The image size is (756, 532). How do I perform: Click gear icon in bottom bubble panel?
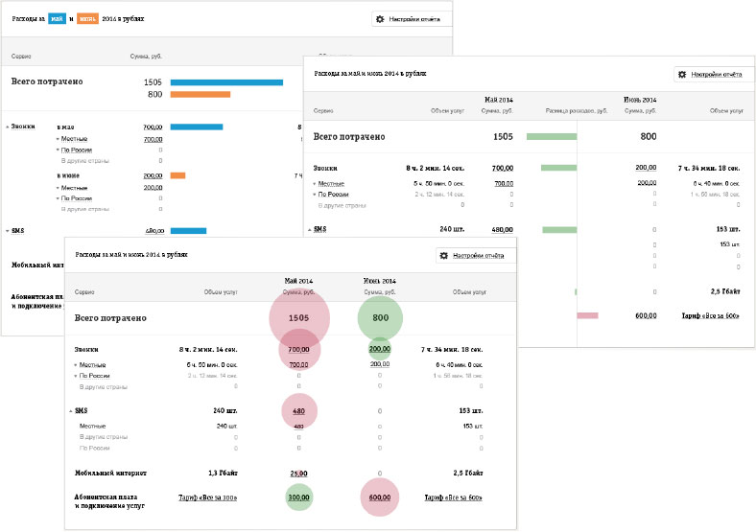click(445, 256)
